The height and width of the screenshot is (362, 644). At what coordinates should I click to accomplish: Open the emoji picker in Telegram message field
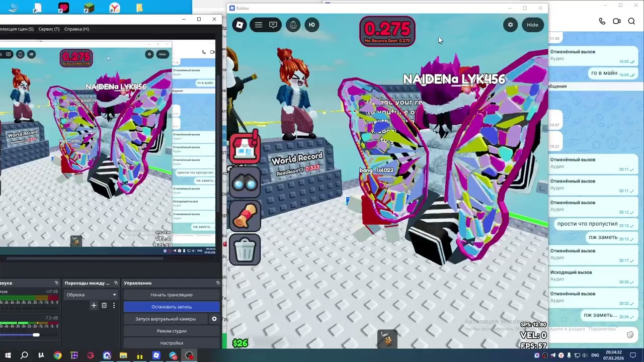[630, 335]
